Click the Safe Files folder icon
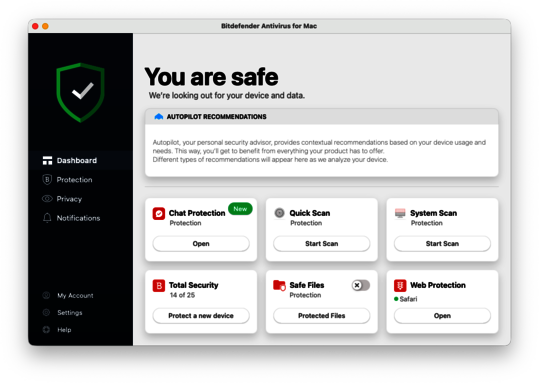This screenshot has height=383, width=539. pyautogui.click(x=279, y=285)
